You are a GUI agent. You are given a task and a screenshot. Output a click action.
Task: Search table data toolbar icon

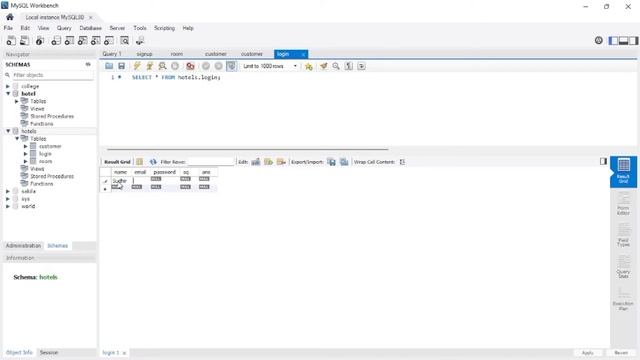pyautogui.click(x=124, y=40)
